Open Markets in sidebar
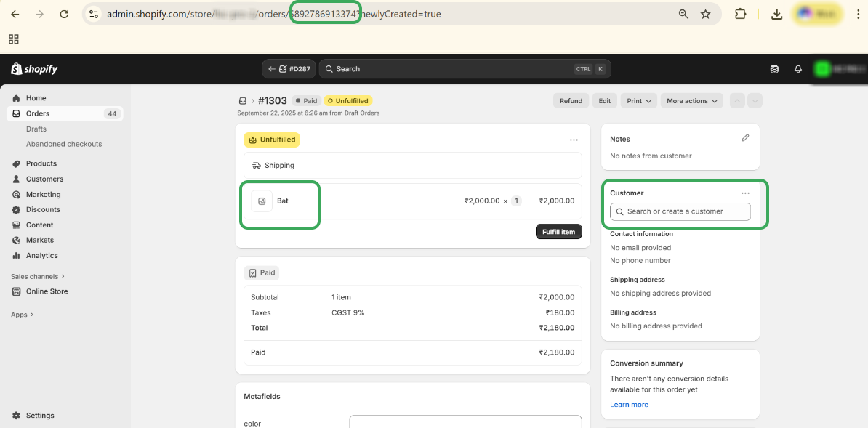The image size is (868, 428). pos(40,241)
